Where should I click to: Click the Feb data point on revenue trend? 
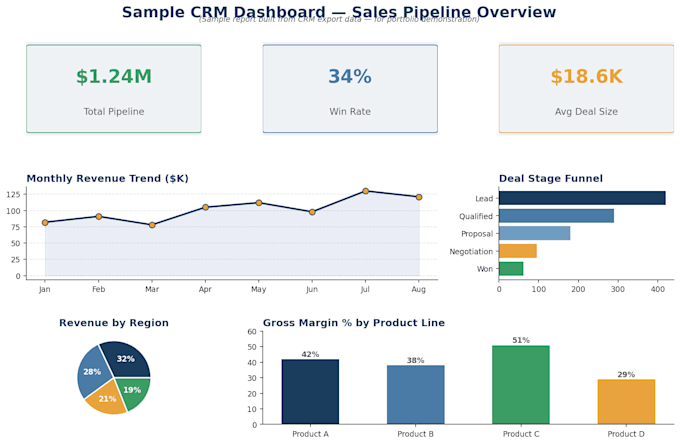(x=98, y=216)
